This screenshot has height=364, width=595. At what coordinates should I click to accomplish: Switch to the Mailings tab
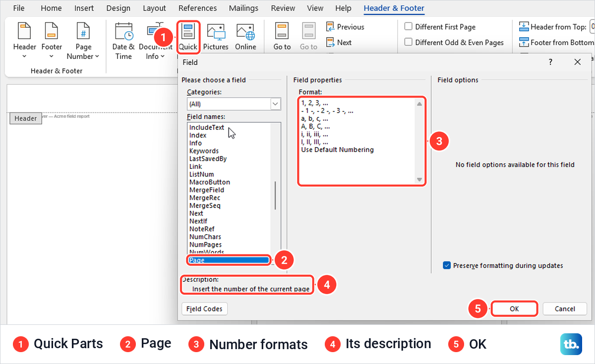243,8
